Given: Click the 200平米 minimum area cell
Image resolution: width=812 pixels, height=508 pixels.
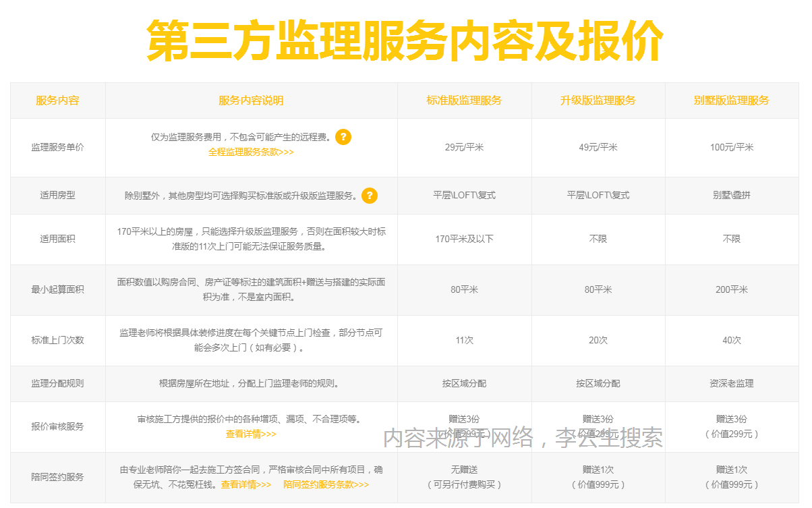Looking at the screenshot, I should 732,289.
